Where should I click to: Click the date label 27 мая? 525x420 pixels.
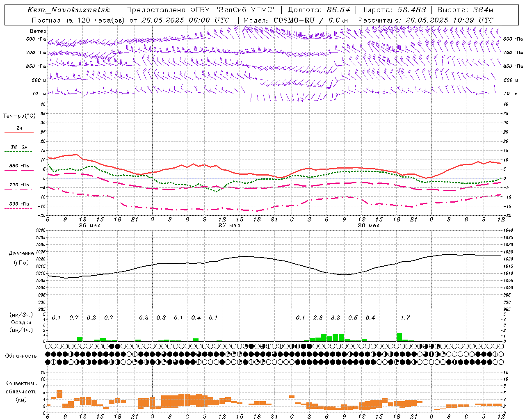coord(229,226)
